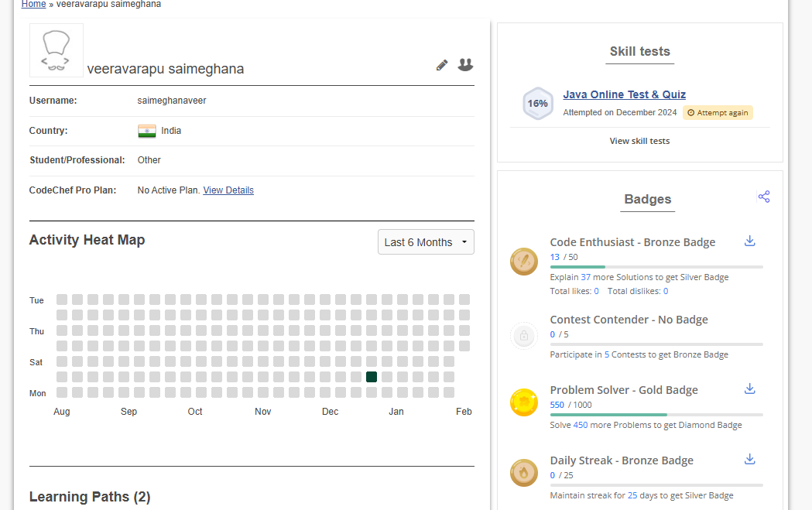Viewport: 812px width, 510px height.
Task: Go to Home breadcrumb link
Action: pos(33,4)
